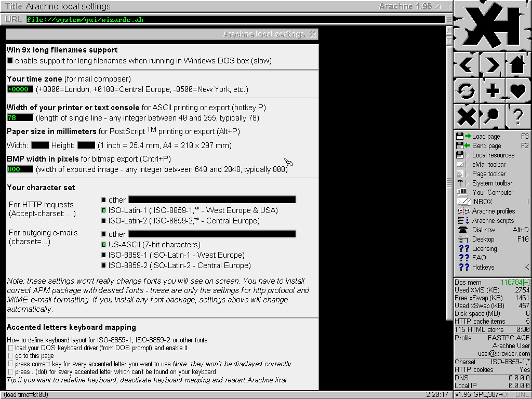Image resolution: width=532 pixels, height=399 pixels.
Task: Select 'other' radio for outgoing e-mails charset
Action: coord(104,234)
